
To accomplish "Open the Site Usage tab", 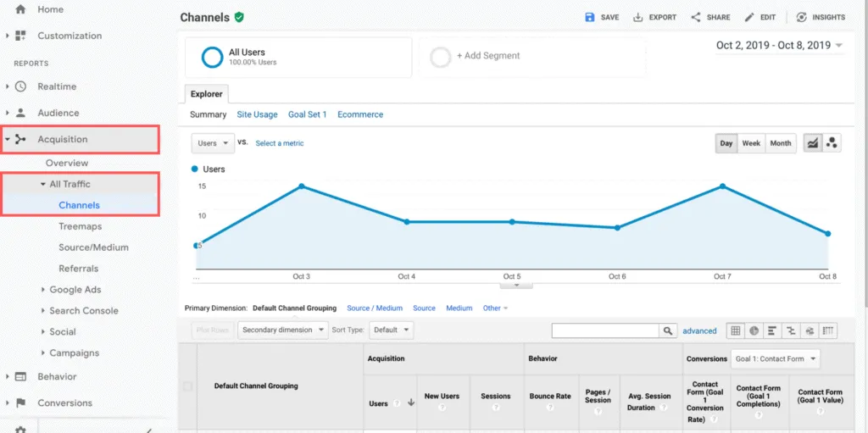I will 257,114.
